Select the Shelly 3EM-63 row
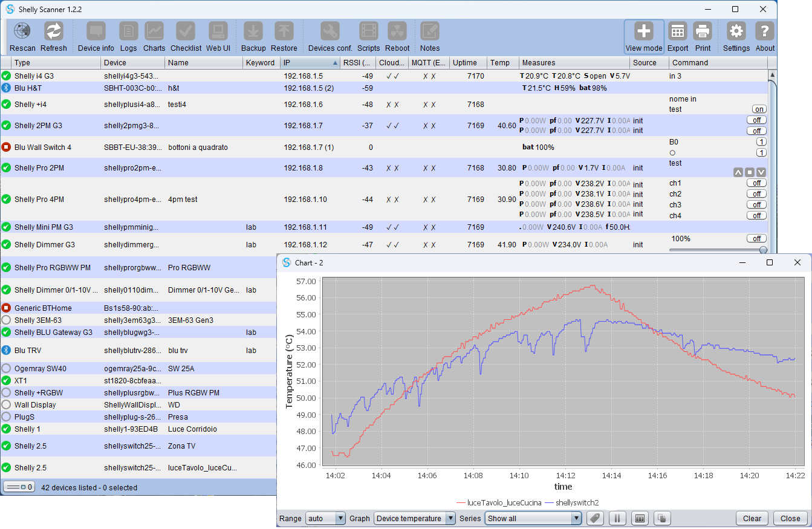The width and height of the screenshot is (812, 529). 139,320
